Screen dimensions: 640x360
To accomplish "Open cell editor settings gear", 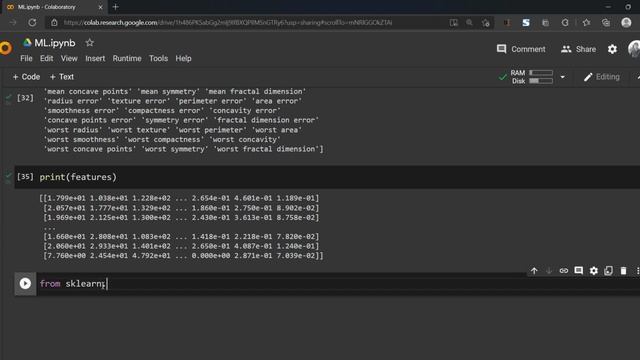I will (x=593, y=271).
